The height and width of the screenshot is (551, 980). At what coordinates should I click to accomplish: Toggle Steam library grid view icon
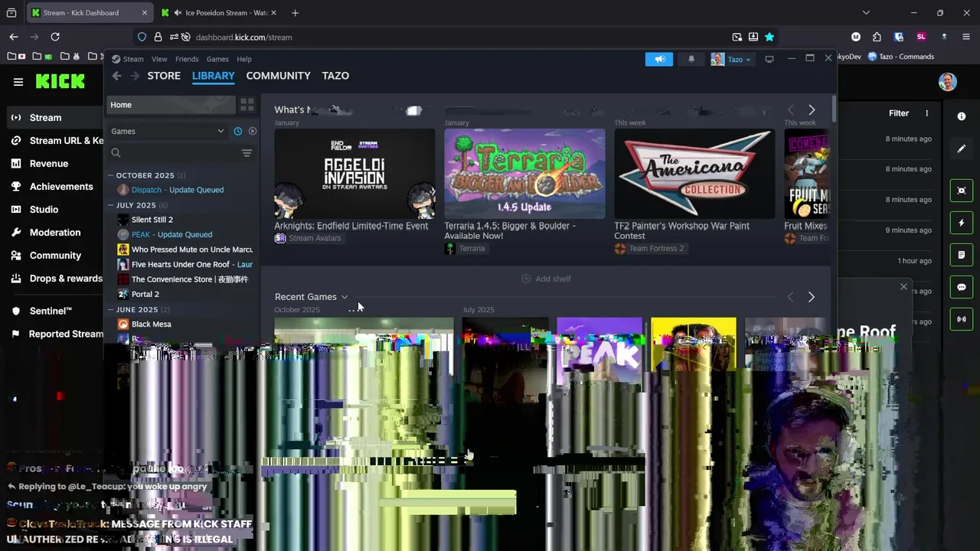click(247, 105)
